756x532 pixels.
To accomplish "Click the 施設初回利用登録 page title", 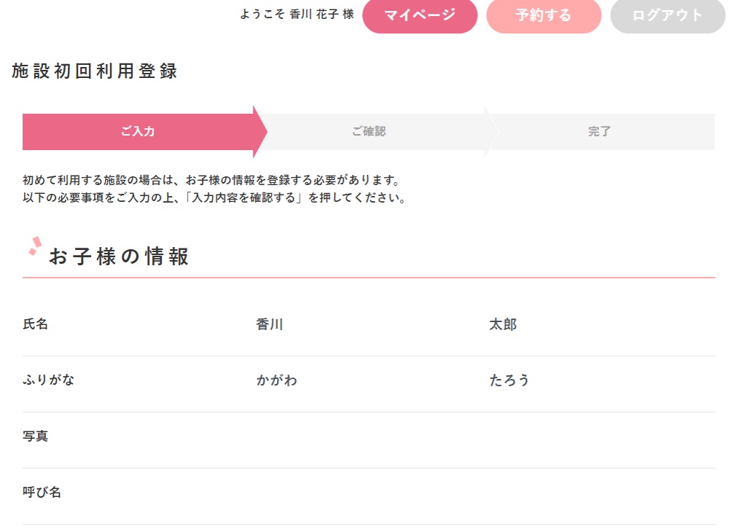I will pos(95,71).
